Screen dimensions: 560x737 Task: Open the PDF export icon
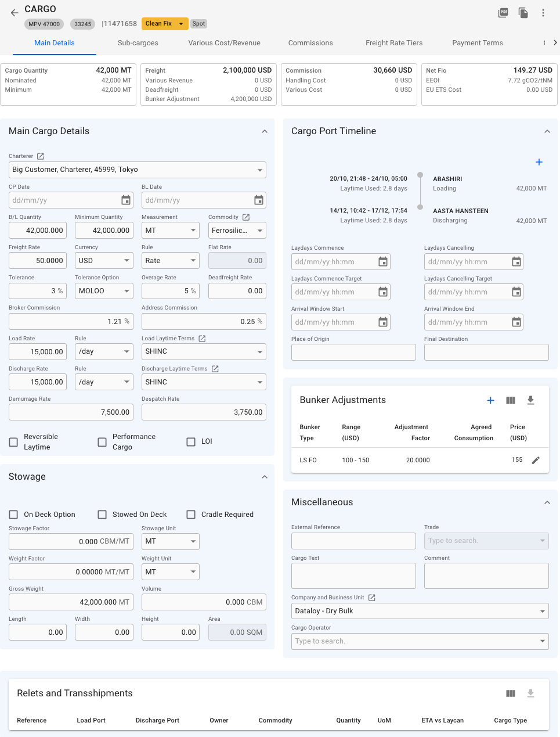(x=503, y=13)
